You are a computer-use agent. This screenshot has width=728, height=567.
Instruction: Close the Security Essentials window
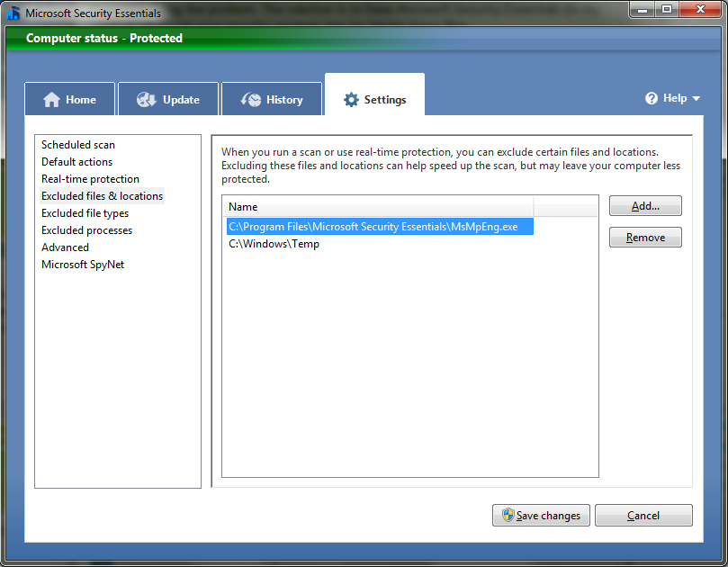pyautogui.click(x=701, y=10)
